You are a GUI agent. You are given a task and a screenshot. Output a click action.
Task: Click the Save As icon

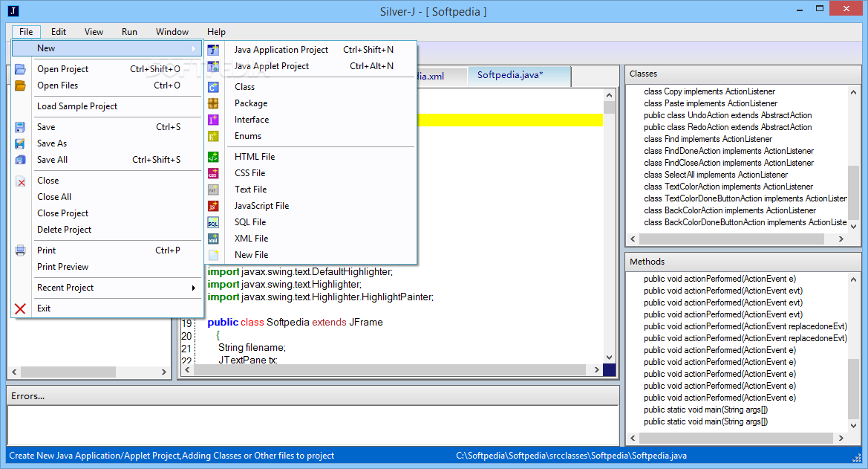pyautogui.click(x=21, y=143)
